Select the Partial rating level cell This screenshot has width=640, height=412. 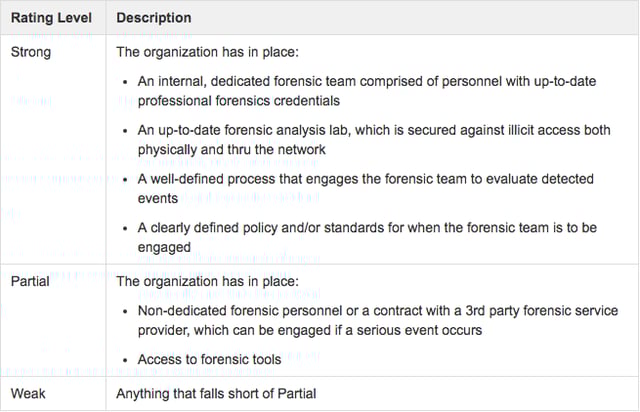point(33,281)
